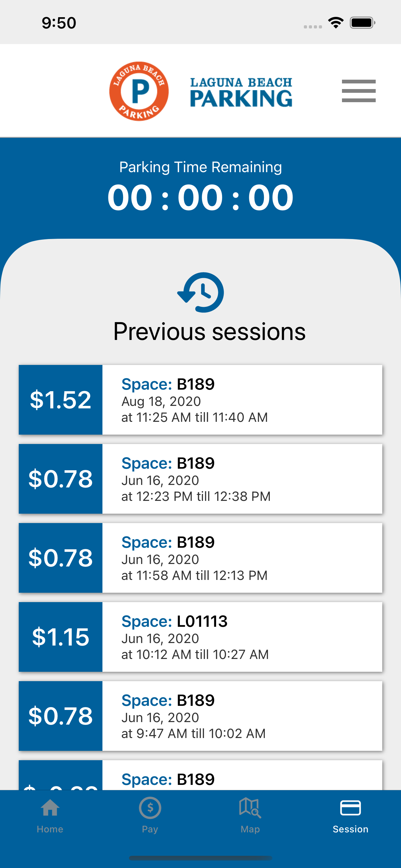Tap the Pay dollar coin icon
The image size is (401, 868).
coord(150,808)
